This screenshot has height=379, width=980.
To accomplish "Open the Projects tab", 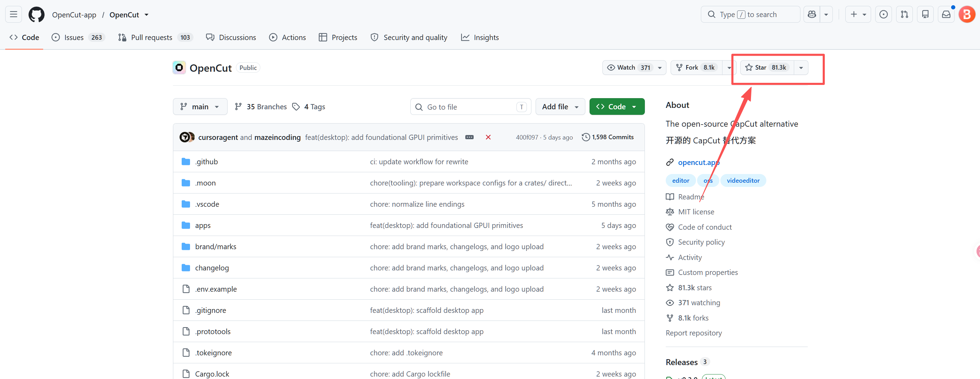I will click(x=338, y=37).
